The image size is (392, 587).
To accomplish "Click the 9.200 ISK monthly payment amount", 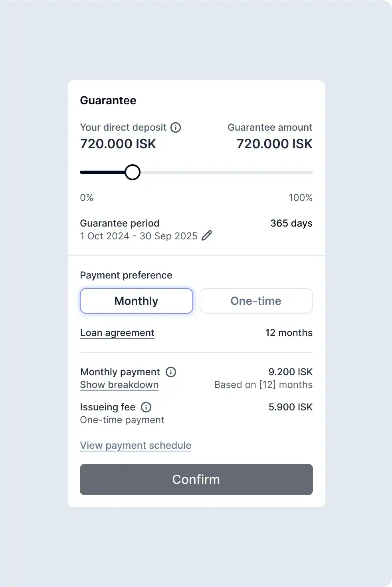I will (291, 372).
